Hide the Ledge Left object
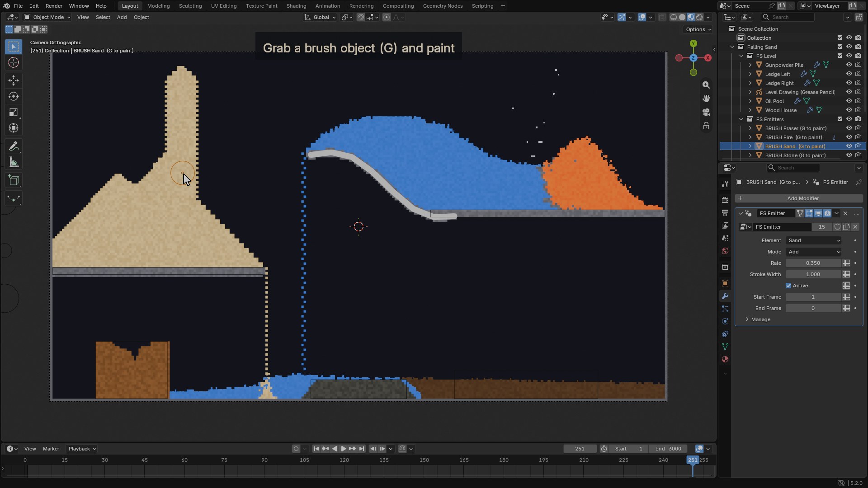 [x=849, y=74]
